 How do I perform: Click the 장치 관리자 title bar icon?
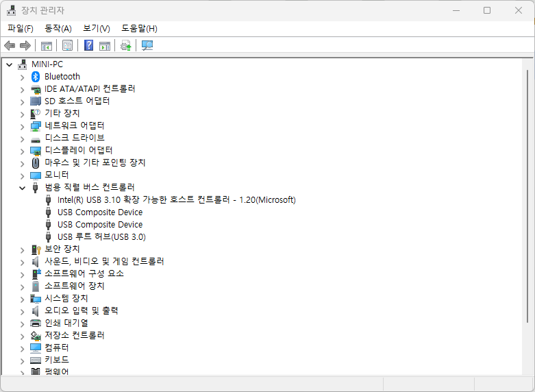pos(11,10)
